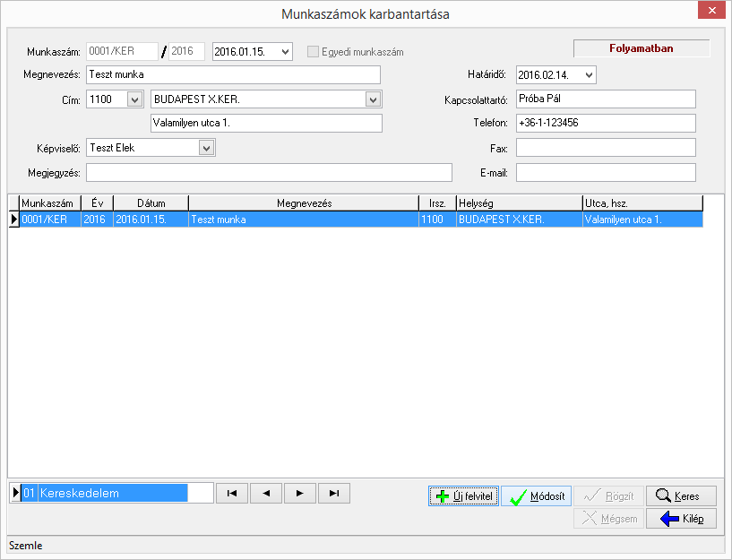The image size is (732, 560).
Task: Select cell 0001/KER in the grid
Action: point(50,220)
